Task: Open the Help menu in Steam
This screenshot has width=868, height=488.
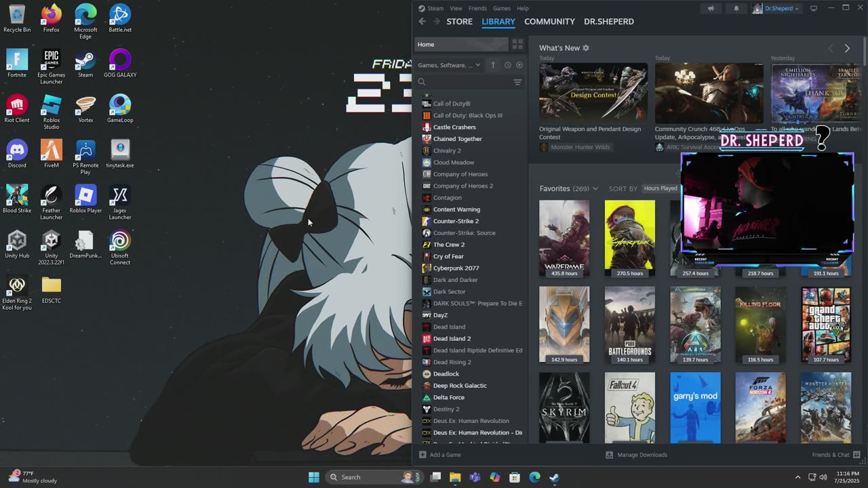Action: (x=523, y=8)
